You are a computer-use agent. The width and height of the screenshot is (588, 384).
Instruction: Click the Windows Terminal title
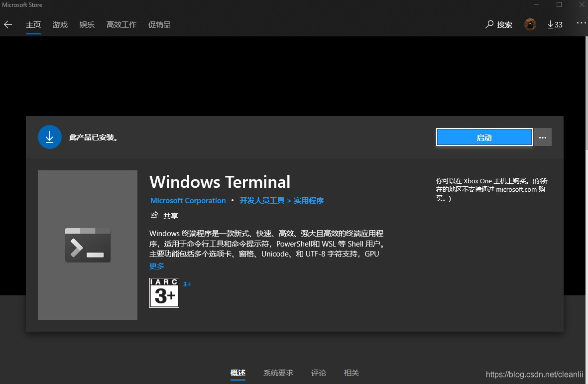(x=220, y=182)
